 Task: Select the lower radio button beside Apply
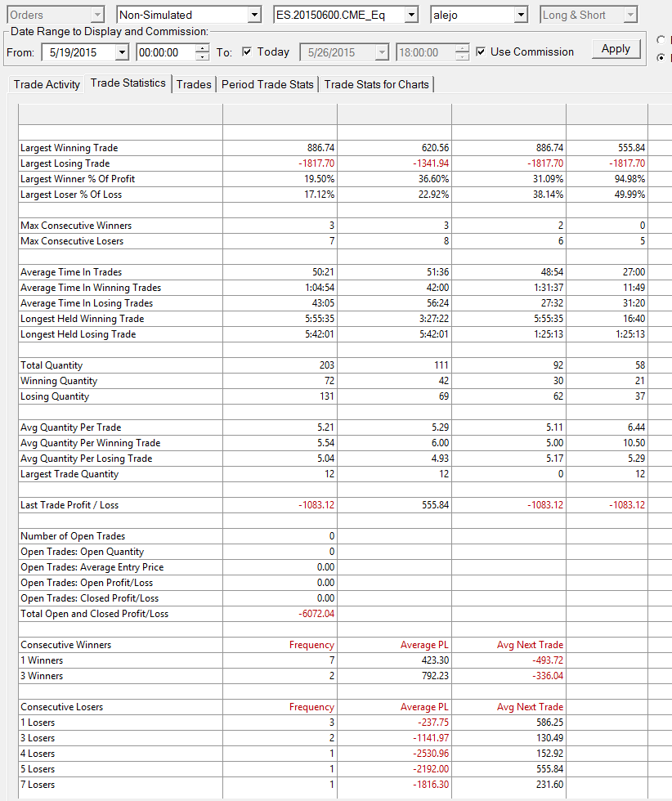pyautogui.click(x=661, y=58)
